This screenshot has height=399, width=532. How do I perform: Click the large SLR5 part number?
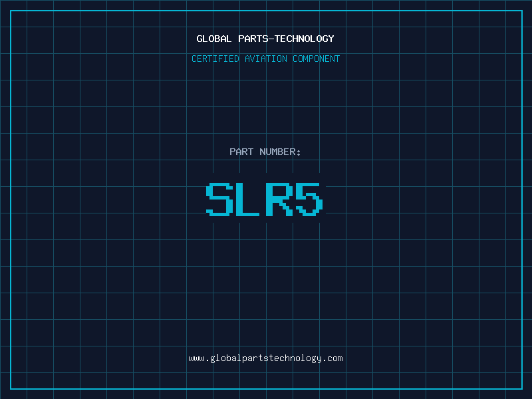pos(265,199)
